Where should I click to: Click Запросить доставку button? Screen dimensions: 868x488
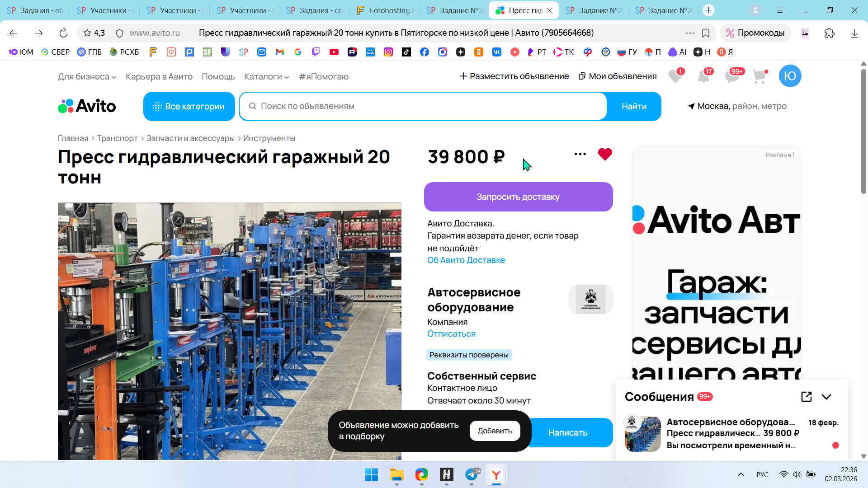click(x=518, y=197)
